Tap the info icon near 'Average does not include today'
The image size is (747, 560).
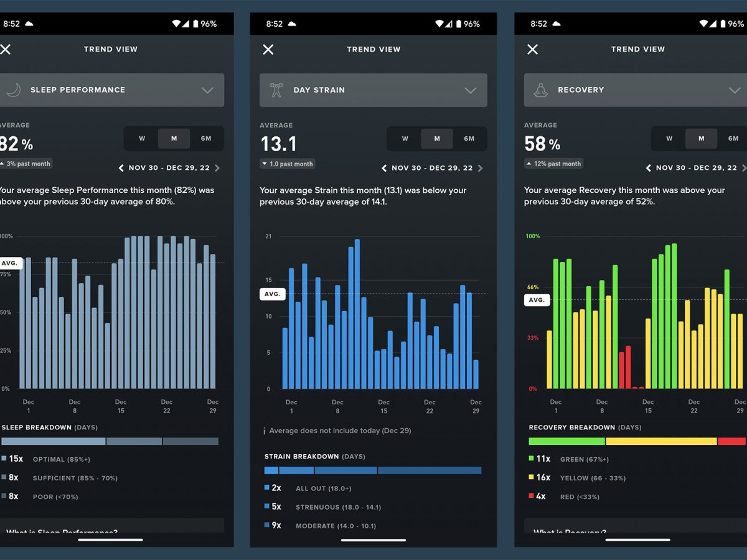coord(264,431)
